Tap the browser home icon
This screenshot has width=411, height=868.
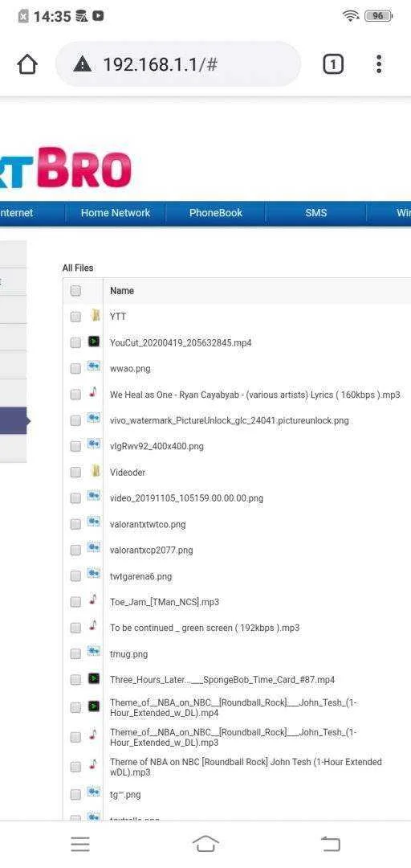[x=27, y=64]
